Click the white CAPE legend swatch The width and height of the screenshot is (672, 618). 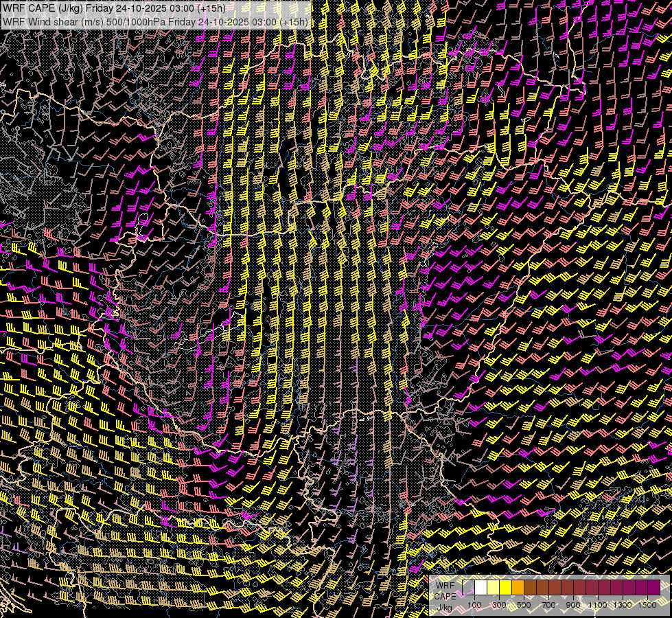481,587
